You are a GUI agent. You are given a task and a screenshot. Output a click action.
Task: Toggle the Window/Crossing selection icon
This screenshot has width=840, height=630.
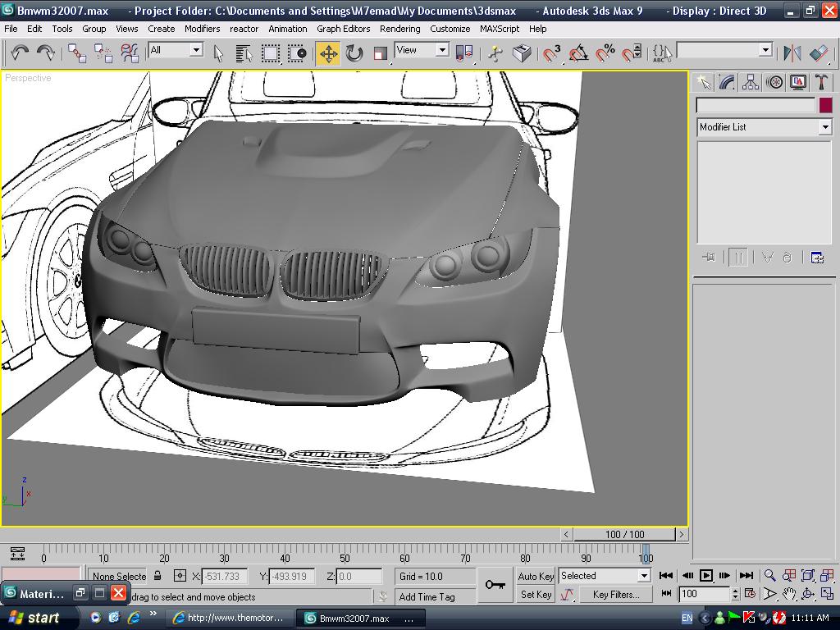click(296, 53)
